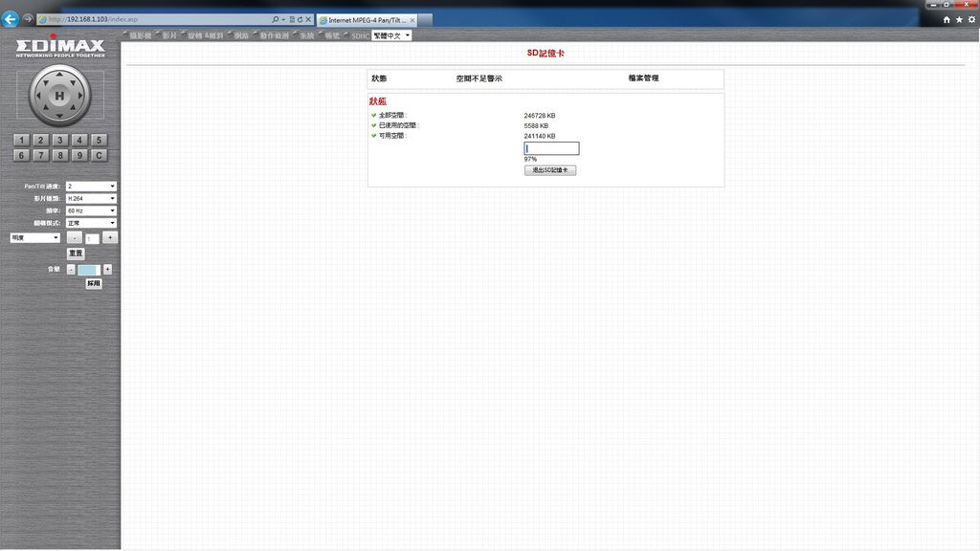This screenshot has width=980, height=551.
Task: Click the pan down arrow on the PTZ dial
Action: click(59, 116)
